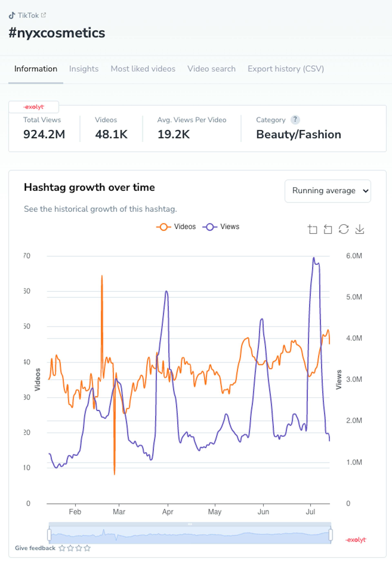Click the Apr label on chart x-axis
Viewport: 392px width, 565px height.
tap(168, 512)
